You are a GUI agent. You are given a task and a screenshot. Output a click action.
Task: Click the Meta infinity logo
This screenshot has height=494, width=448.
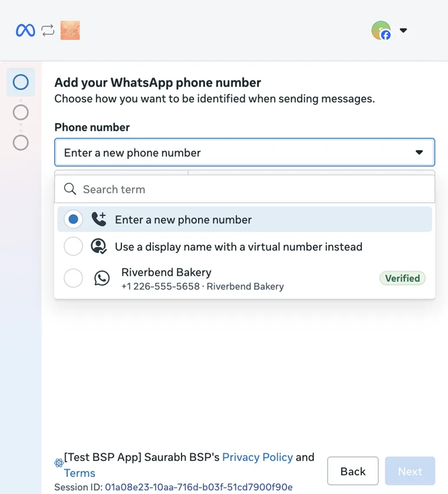coord(25,31)
